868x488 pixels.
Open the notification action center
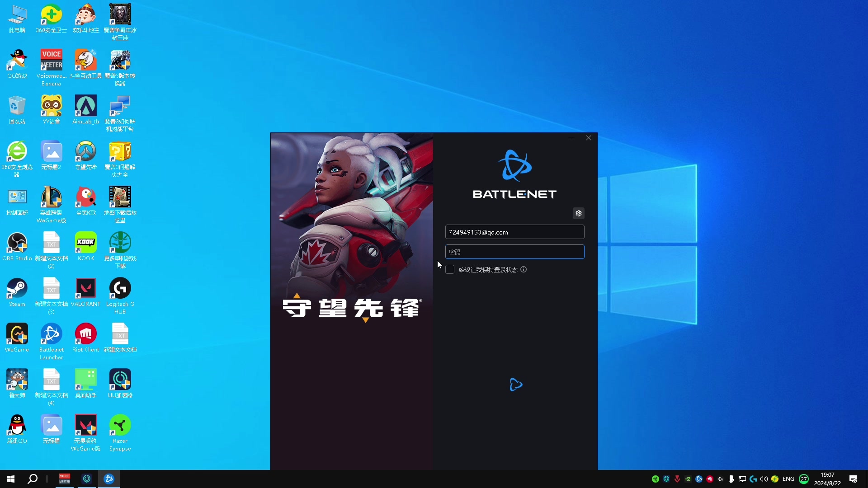(x=853, y=479)
